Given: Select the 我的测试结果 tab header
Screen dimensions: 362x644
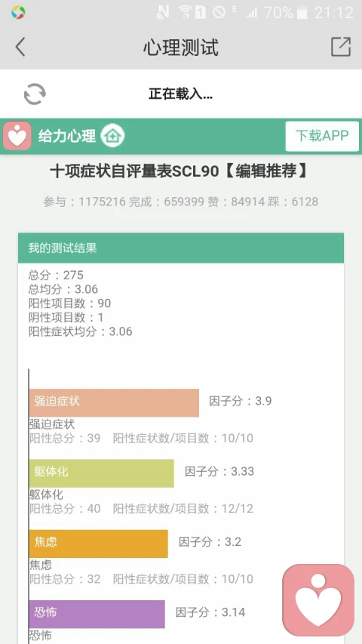Looking at the screenshot, I should [180, 248].
